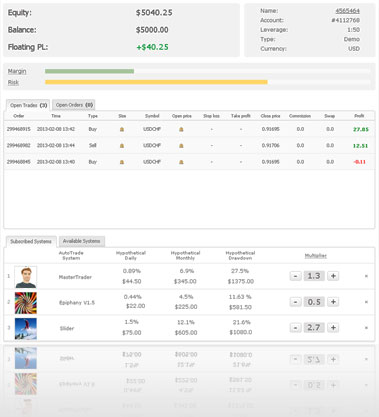Click the yellow Risk level bar

coord(156,82)
